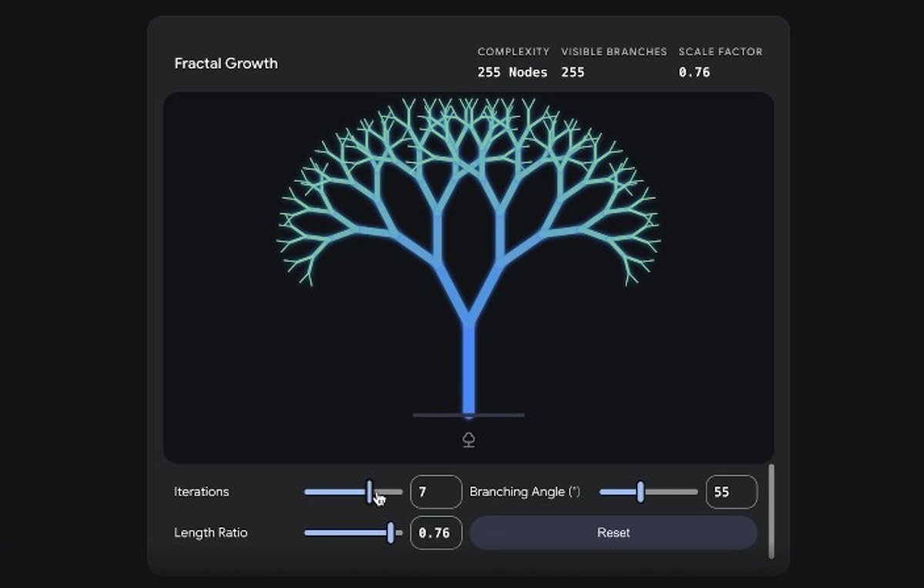Click the Branching Angle slider handle

[x=640, y=492]
